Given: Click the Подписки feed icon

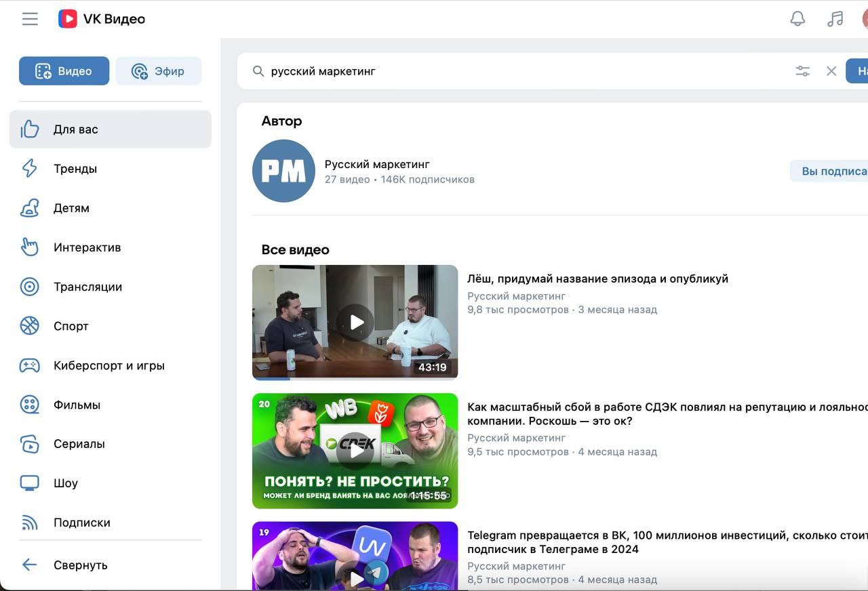Looking at the screenshot, I should pos(30,523).
